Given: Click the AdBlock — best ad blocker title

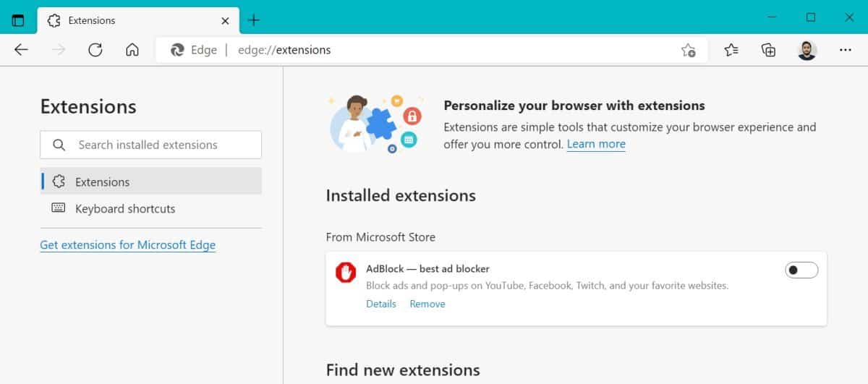Looking at the screenshot, I should point(427,268).
